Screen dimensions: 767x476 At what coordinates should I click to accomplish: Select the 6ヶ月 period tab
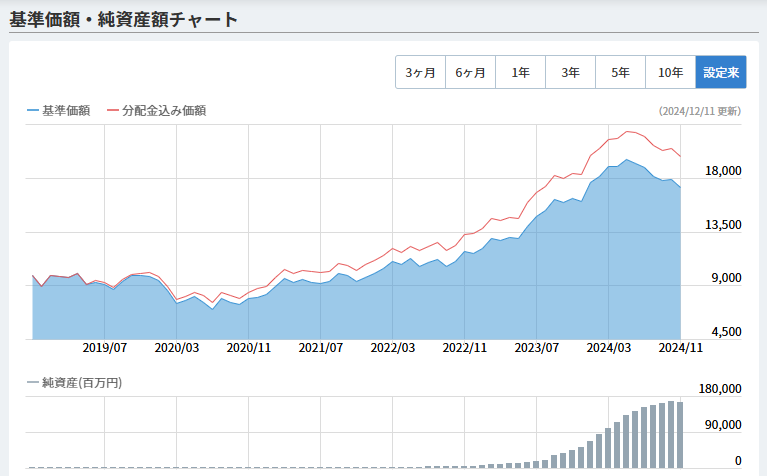pyautogui.click(x=470, y=72)
